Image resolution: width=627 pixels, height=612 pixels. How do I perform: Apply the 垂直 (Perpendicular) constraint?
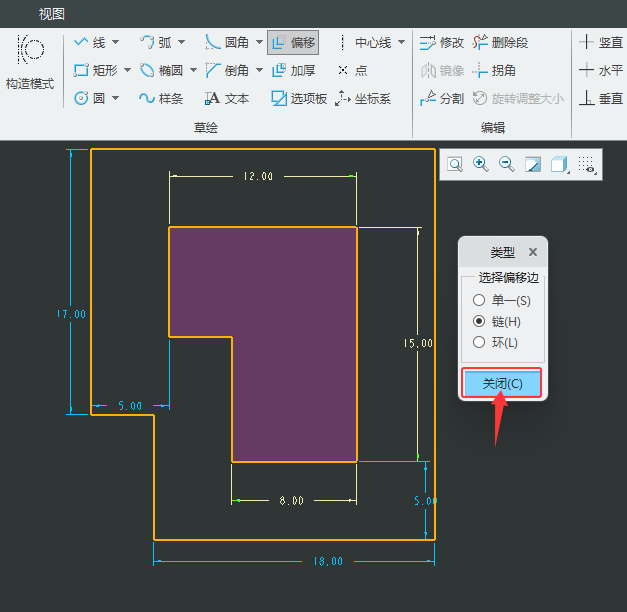coord(602,98)
